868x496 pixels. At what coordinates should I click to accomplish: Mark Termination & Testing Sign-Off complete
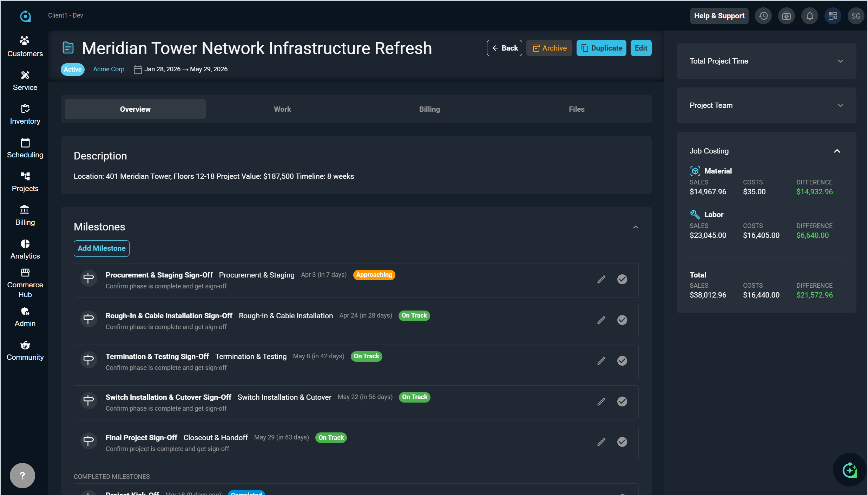click(x=622, y=361)
